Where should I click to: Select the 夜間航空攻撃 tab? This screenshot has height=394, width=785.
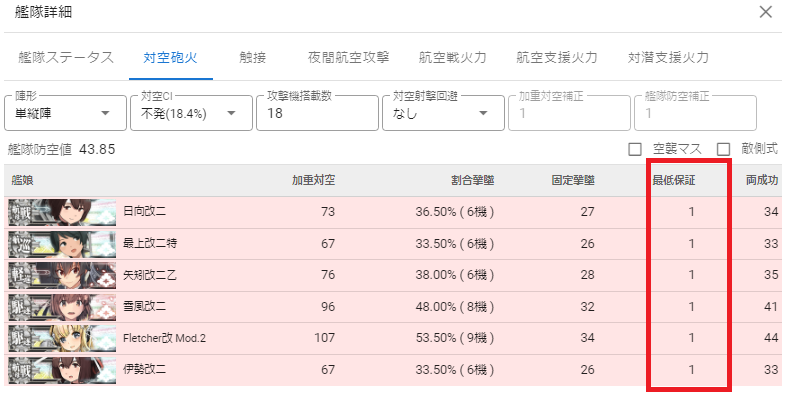348,58
